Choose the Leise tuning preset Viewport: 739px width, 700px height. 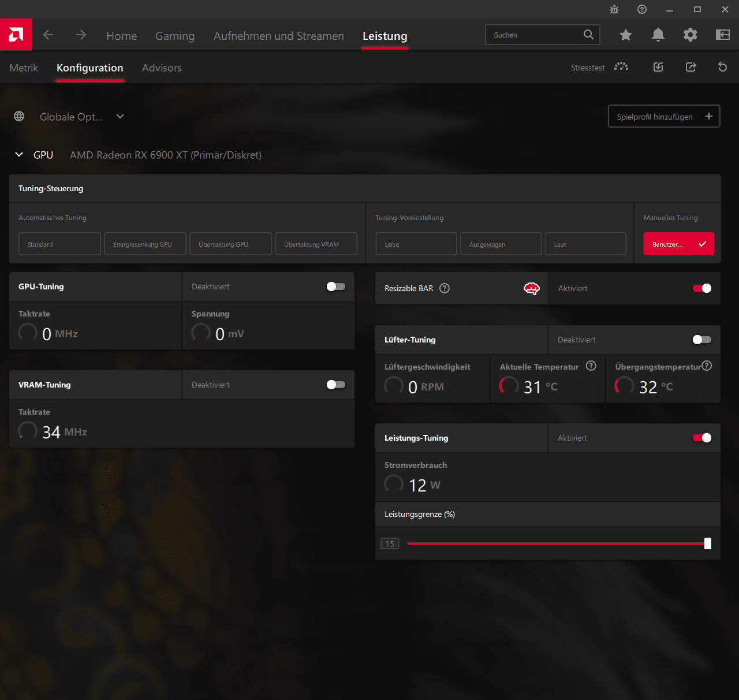point(416,244)
